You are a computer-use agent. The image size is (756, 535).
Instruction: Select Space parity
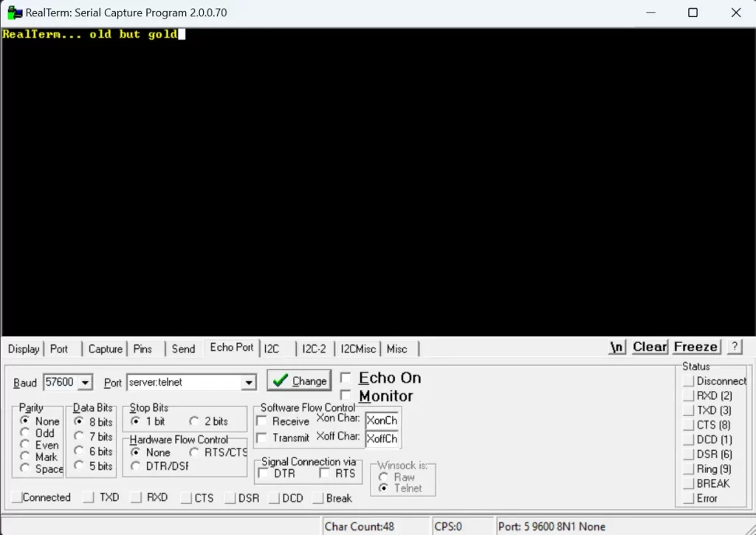(x=25, y=468)
